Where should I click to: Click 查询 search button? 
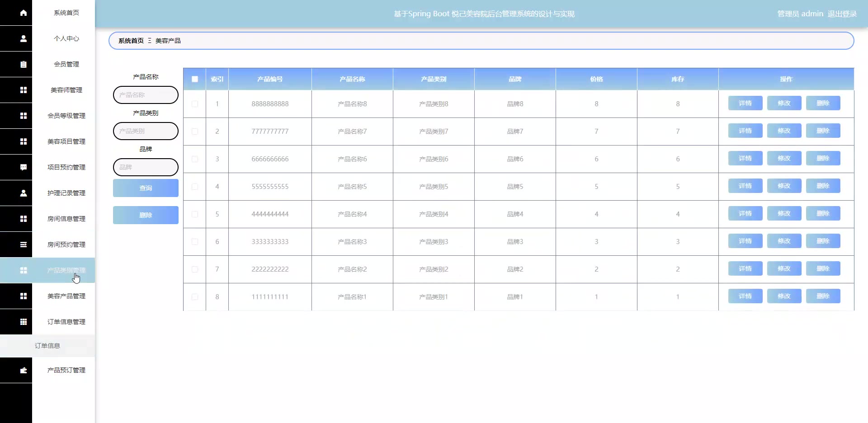tap(146, 188)
